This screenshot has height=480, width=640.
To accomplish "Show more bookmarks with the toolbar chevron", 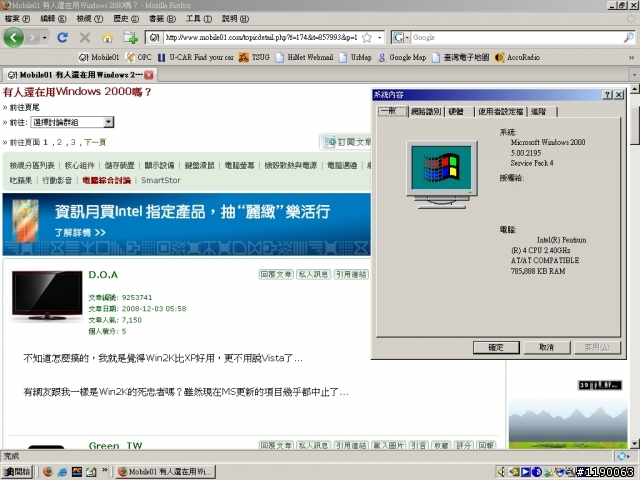I will coord(631,58).
